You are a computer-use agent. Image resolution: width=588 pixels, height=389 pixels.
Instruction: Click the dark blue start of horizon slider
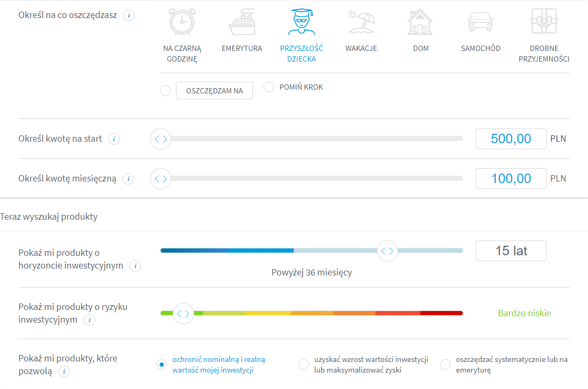[x=193, y=250]
